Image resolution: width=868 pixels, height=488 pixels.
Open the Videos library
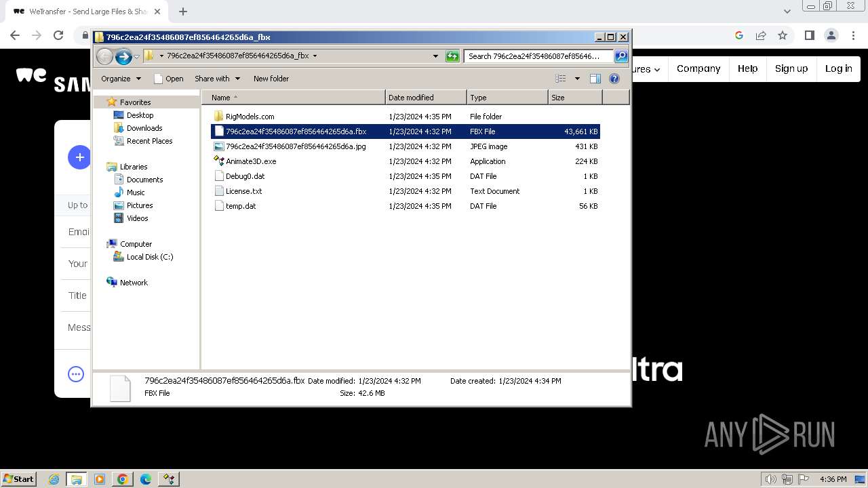pyautogui.click(x=137, y=218)
